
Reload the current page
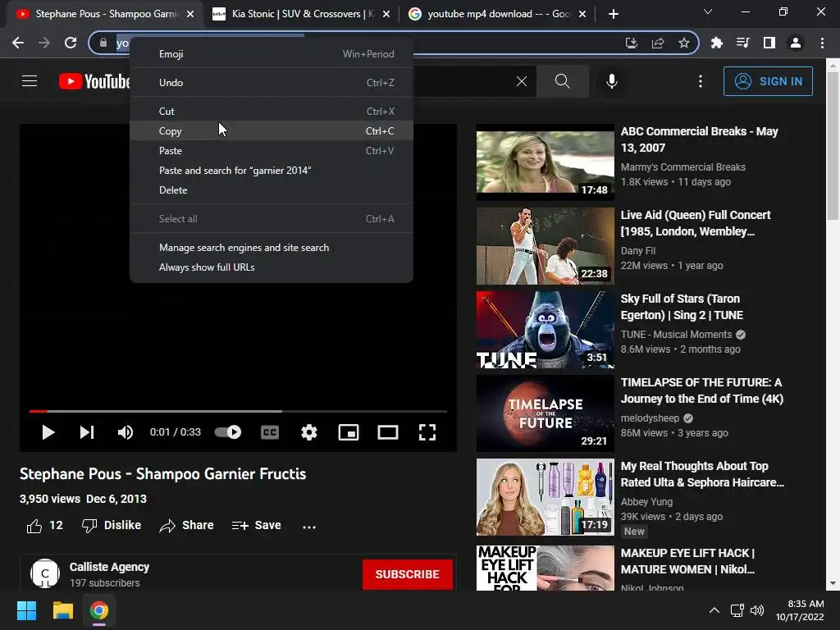coord(71,43)
